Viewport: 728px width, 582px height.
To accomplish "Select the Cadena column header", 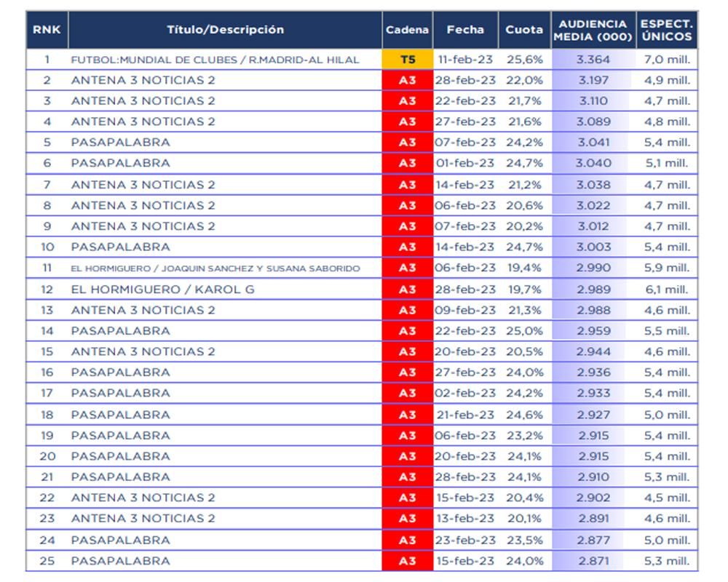I will [408, 30].
